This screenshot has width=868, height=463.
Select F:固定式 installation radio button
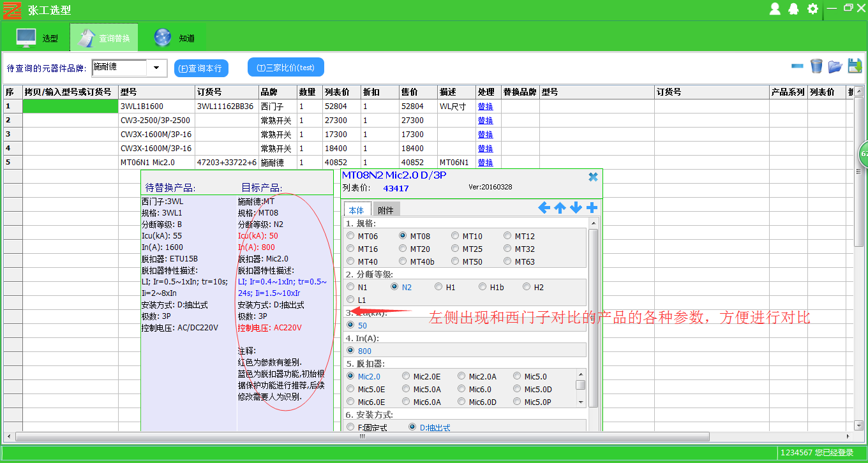coord(350,427)
